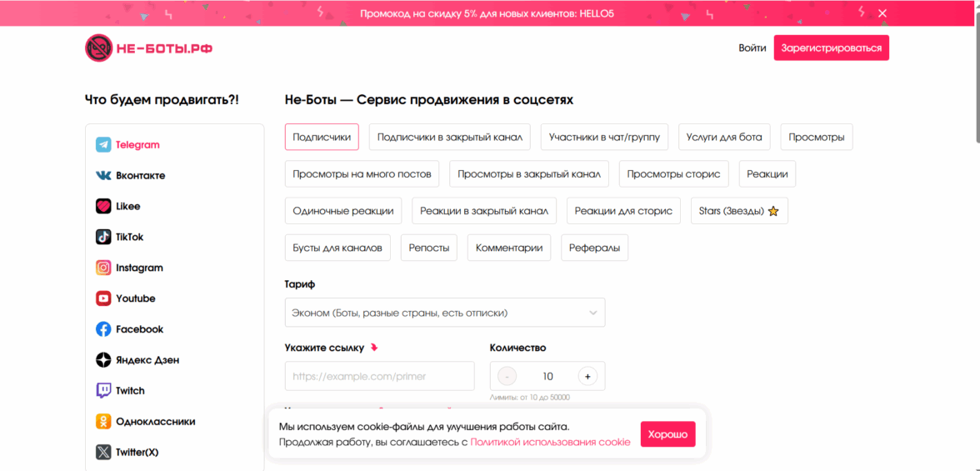Open the Тариф dropdown
Screen dimensions: 980x471
pyautogui.click(x=445, y=312)
